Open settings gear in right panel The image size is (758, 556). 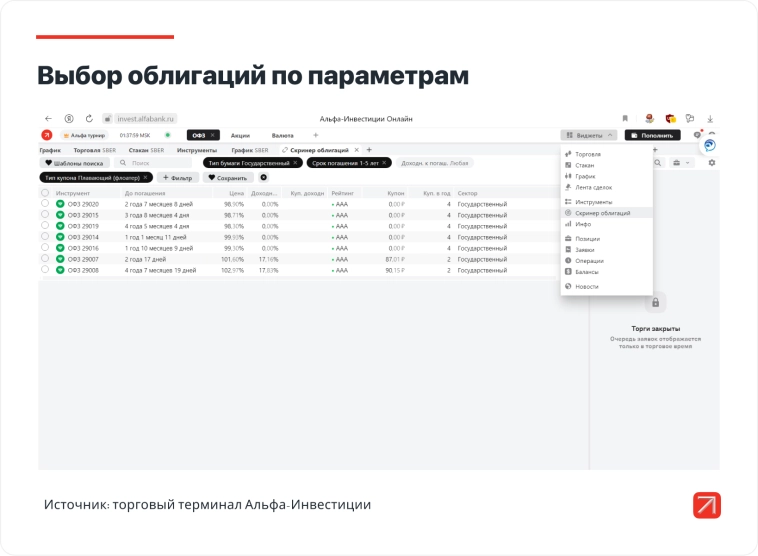point(712,163)
